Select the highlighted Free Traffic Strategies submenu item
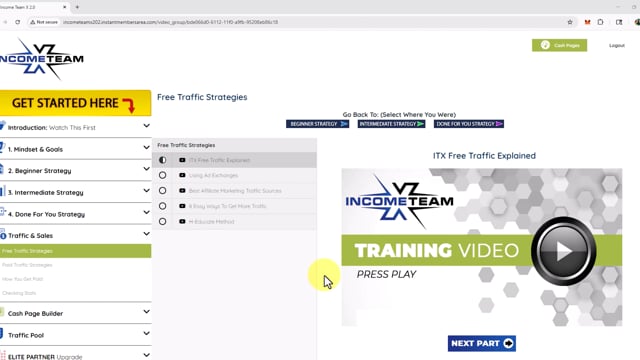The image size is (640, 360). [x=76, y=251]
